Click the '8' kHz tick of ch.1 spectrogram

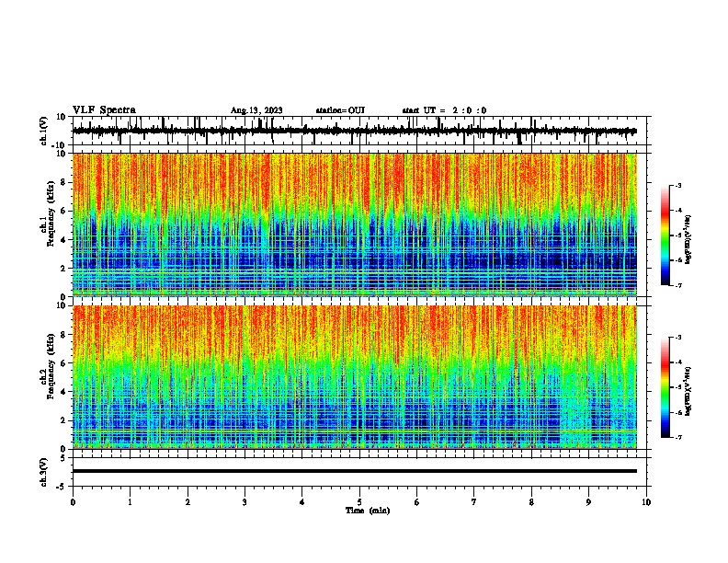click(63, 182)
